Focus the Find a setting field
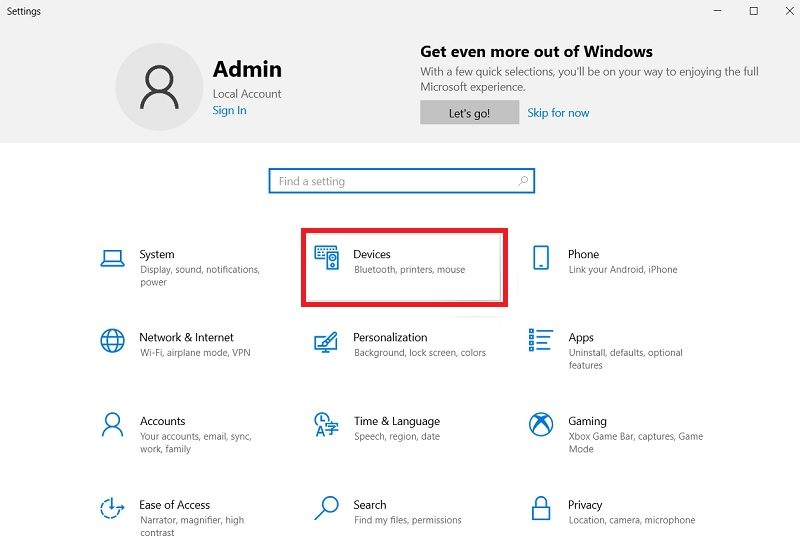Screen dimensions: 800x550 click(402, 181)
